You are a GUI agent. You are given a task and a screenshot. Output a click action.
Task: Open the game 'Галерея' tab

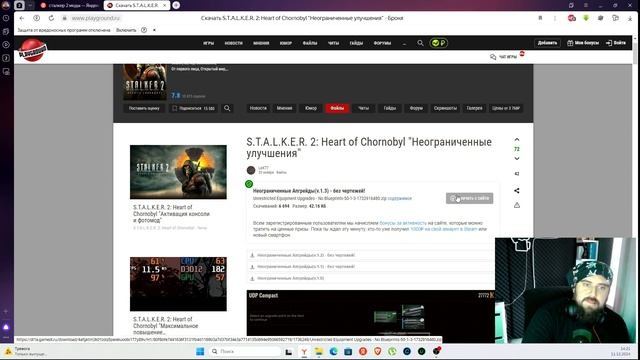[x=474, y=108]
